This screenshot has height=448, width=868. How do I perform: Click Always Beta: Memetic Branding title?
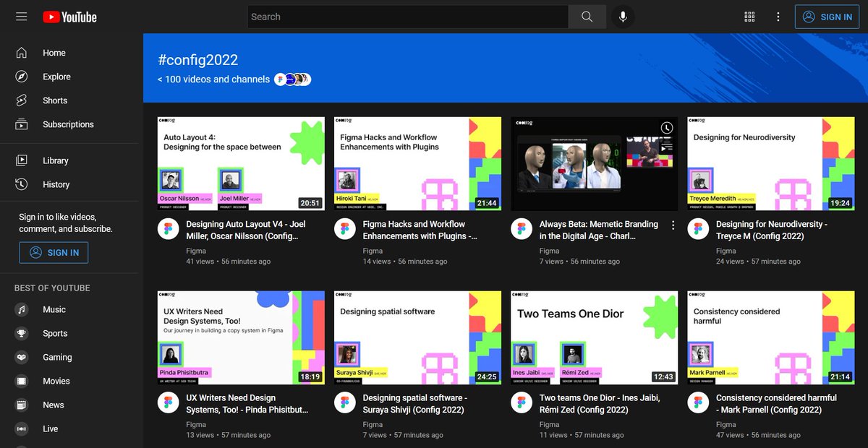pyautogui.click(x=599, y=231)
